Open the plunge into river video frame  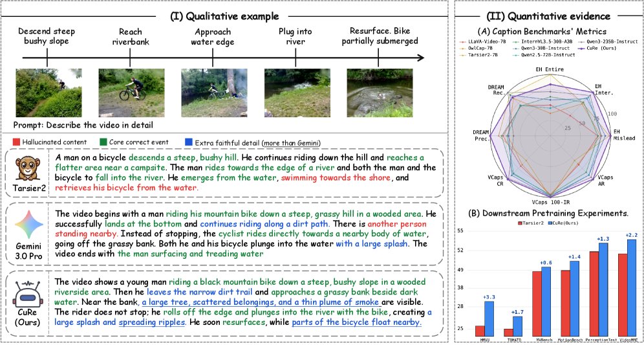tap(297, 93)
